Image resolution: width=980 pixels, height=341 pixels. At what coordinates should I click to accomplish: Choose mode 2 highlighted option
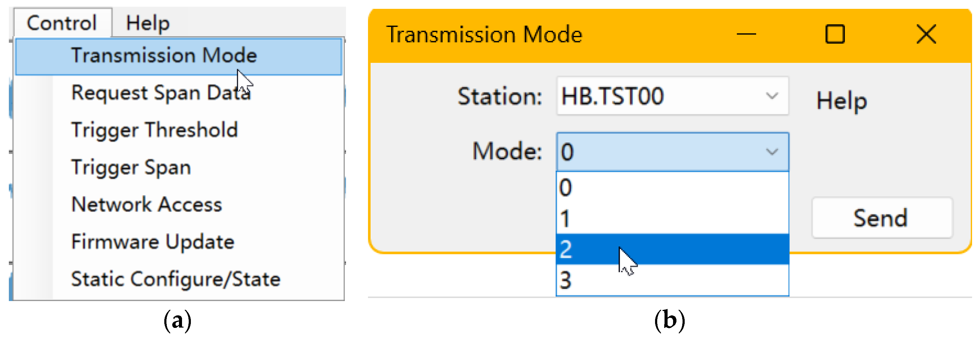point(672,249)
